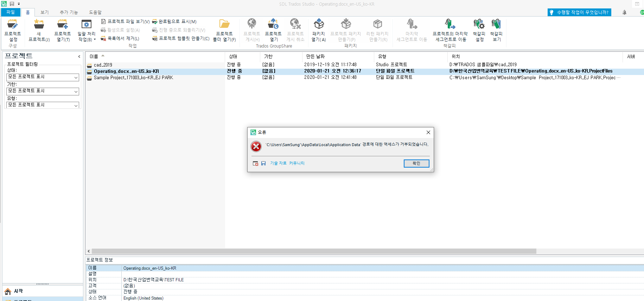The width and height of the screenshot is (644, 301).
Task: Switch to 보기 ribbon tab
Action: [x=44, y=12]
